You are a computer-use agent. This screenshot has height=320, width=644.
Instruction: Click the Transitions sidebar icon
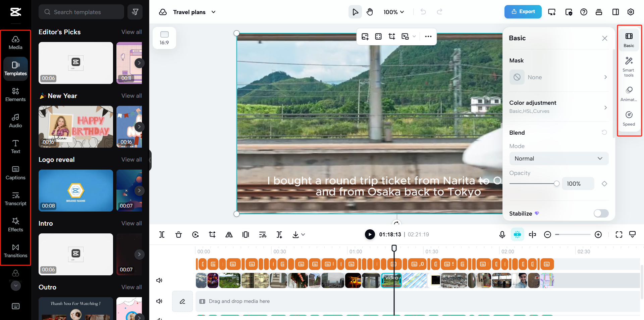click(15, 251)
